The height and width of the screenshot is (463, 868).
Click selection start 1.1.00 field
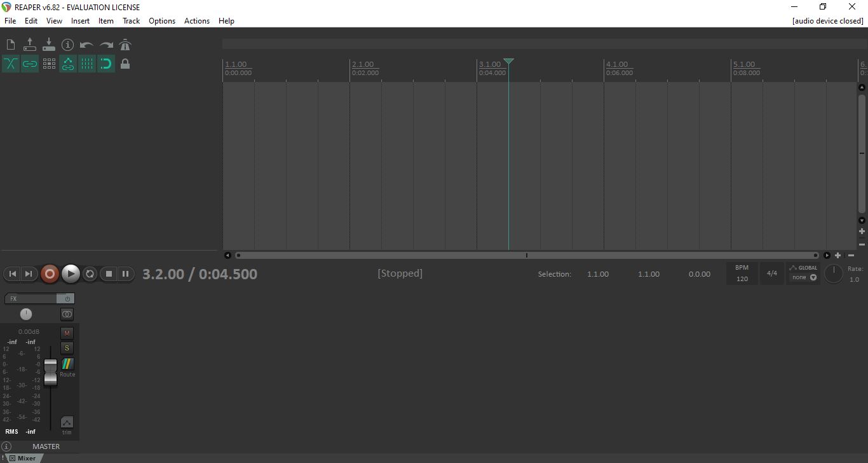click(x=597, y=274)
